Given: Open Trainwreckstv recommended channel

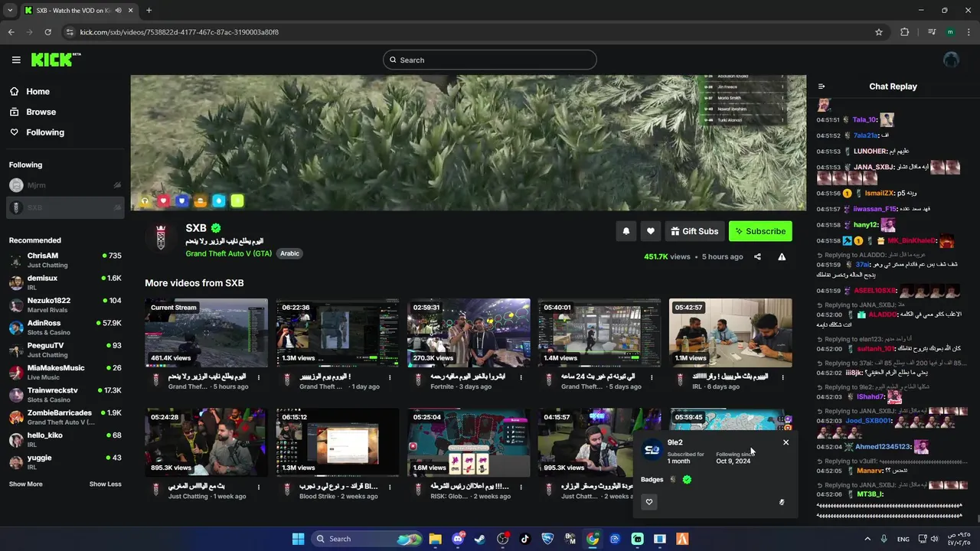Looking at the screenshot, I should point(65,395).
